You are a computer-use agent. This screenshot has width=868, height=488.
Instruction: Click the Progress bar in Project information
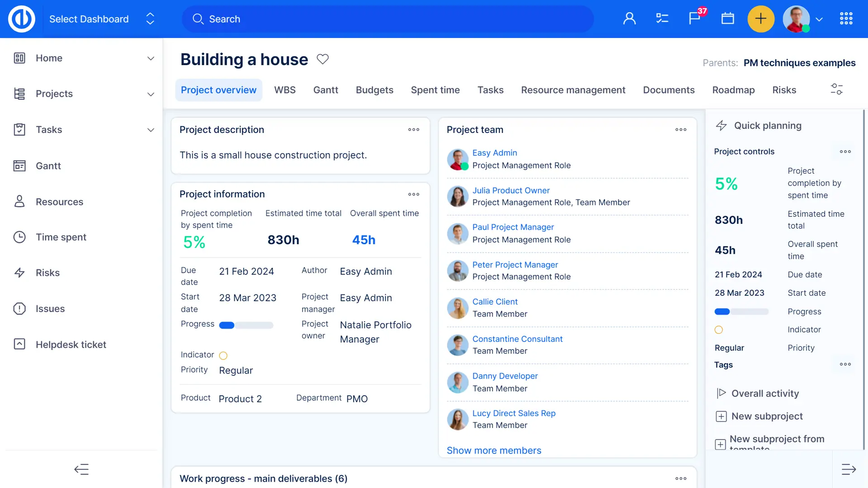coord(246,325)
